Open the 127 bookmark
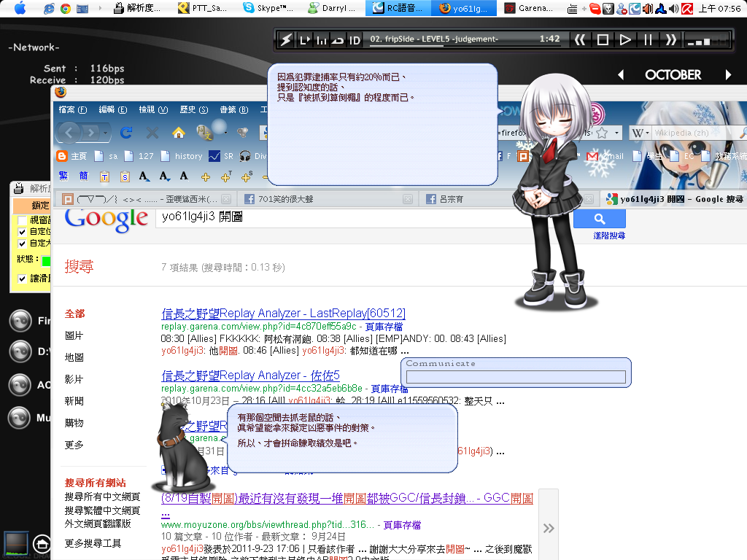Viewport: 747px width, 560px height. (x=139, y=156)
